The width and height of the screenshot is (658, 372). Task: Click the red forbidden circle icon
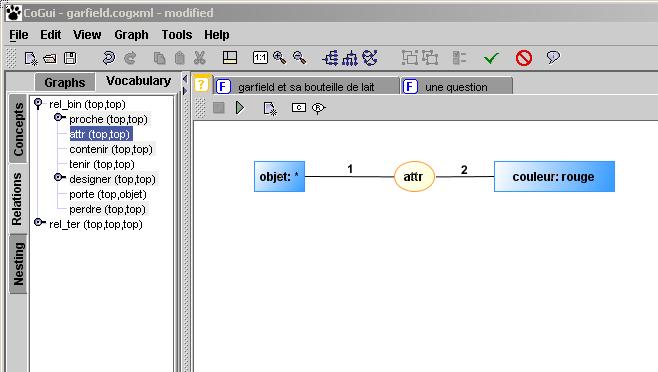pos(524,58)
